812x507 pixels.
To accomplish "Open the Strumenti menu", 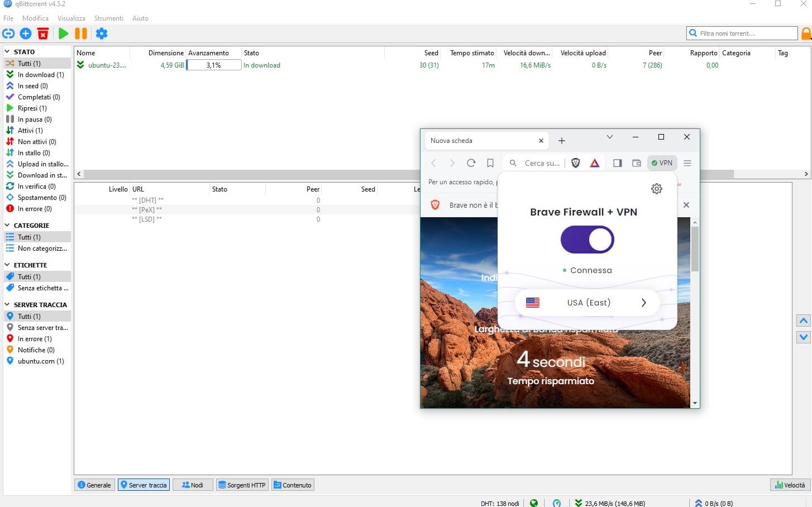I will [109, 18].
